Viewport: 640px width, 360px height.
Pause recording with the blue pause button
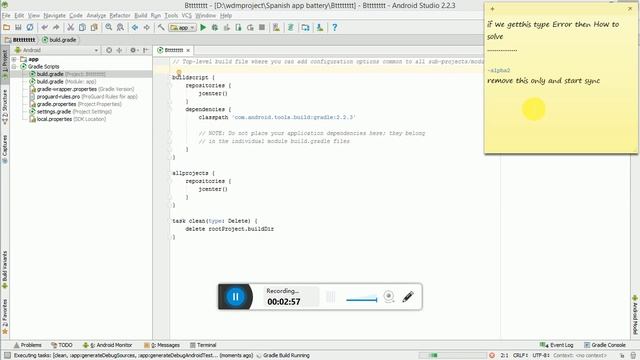pyautogui.click(x=236, y=297)
